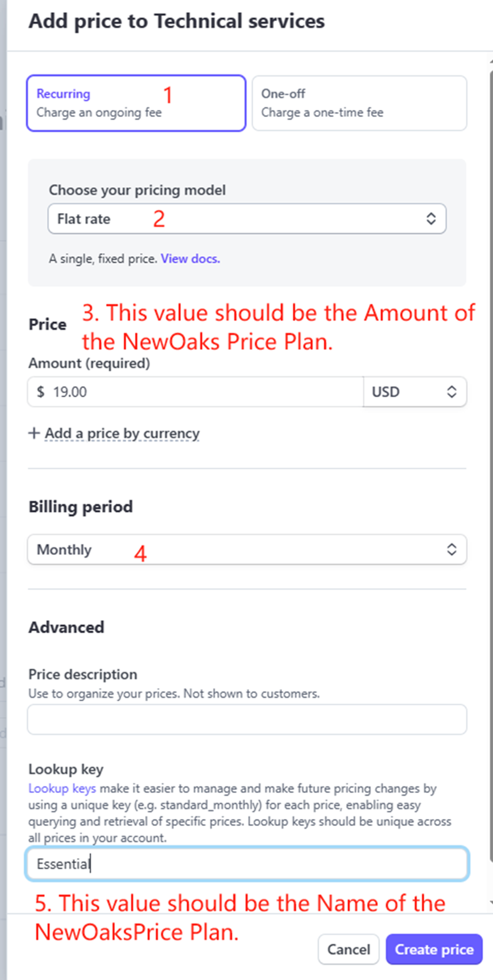Open the View docs link
The width and height of the screenshot is (493, 980).
point(190,259)
